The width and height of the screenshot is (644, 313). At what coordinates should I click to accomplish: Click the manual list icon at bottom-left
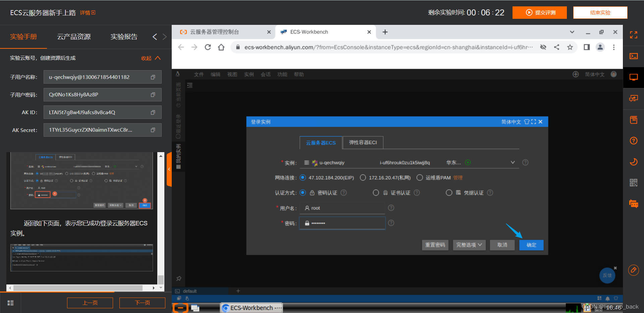10,303
